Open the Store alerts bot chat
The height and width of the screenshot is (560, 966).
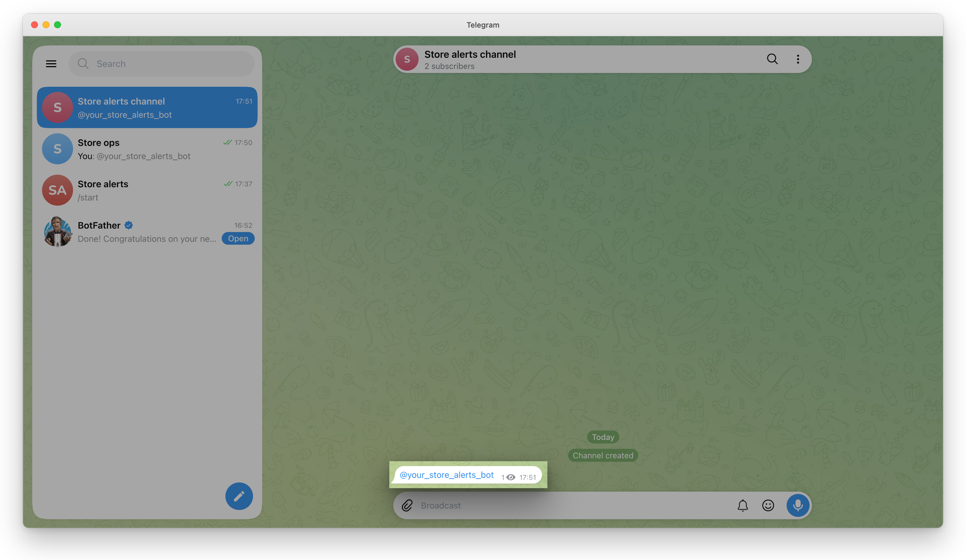coord(147,190)
